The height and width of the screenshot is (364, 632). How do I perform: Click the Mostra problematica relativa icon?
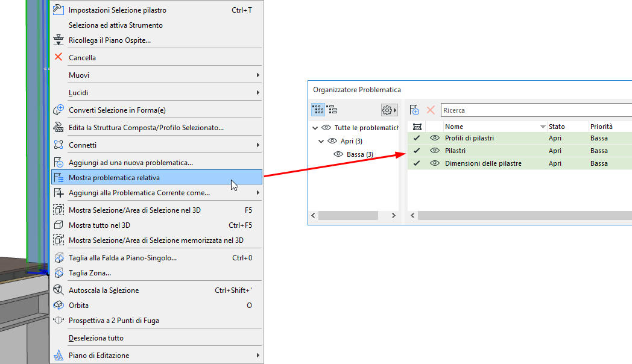[x=58, y=177]
